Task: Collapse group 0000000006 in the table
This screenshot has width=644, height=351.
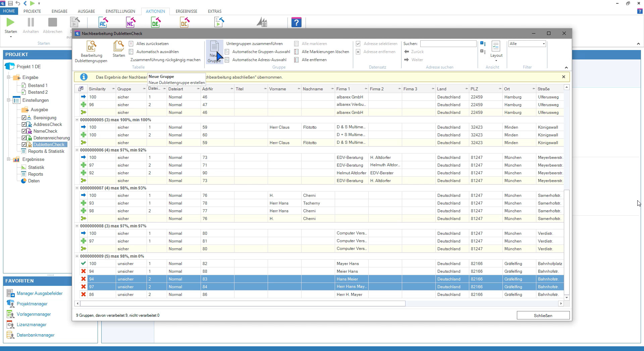Action: click(x=77, y=150)
